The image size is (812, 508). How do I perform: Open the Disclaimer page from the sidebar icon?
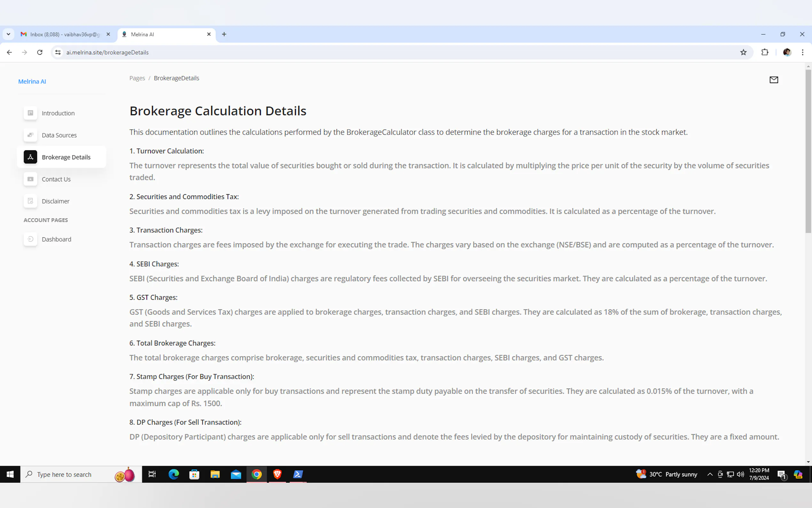coord(30,201)
